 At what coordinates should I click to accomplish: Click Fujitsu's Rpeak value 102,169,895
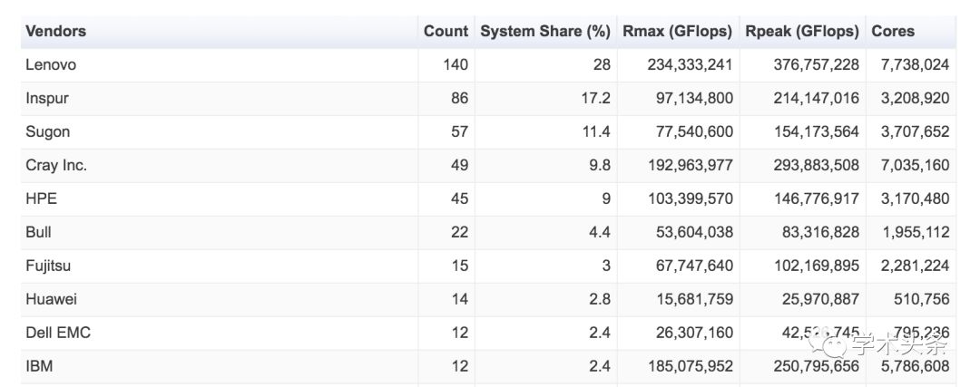point(816,266)
